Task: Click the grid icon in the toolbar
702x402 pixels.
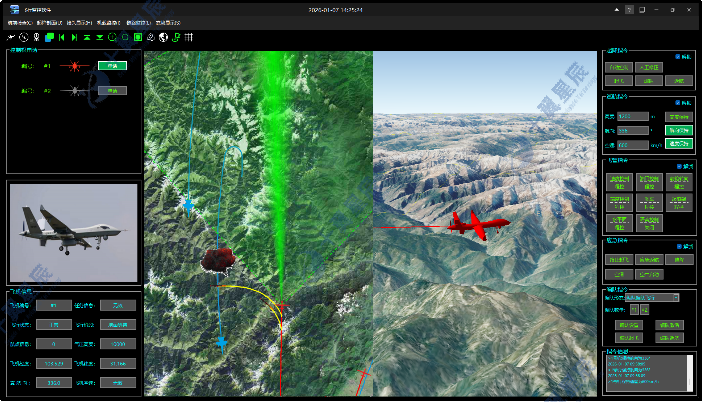Action: [189, 37]
